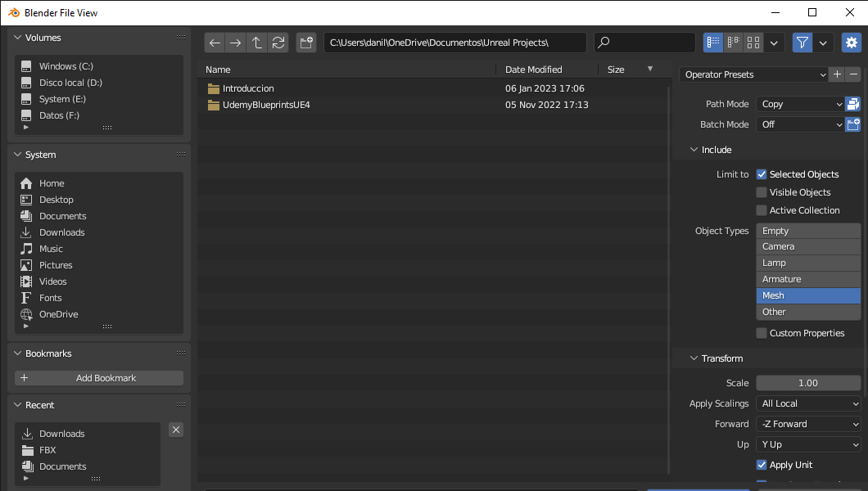The image size is (868, 491).
Task: Go forward to next folder
Action: (x=235, y=43)
